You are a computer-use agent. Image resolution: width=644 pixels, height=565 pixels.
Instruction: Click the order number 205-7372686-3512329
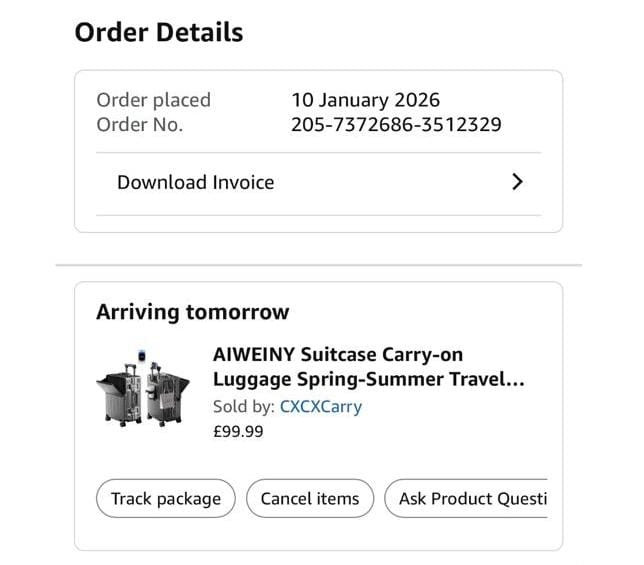(x=396, y=125)
